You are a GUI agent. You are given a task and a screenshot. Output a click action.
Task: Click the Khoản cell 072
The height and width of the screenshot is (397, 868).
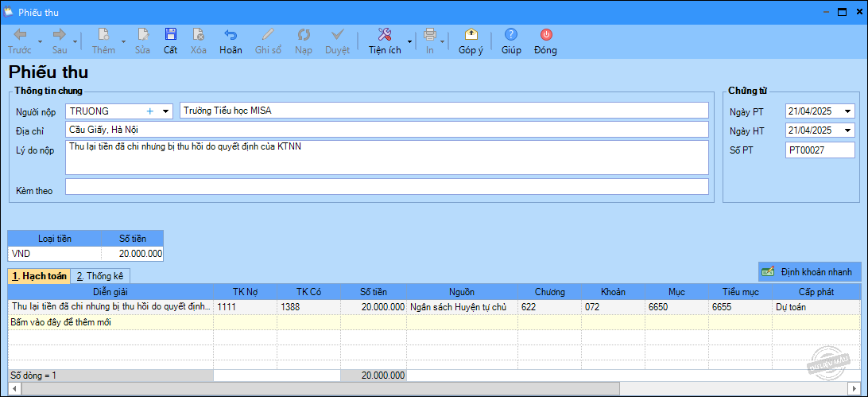614,307
